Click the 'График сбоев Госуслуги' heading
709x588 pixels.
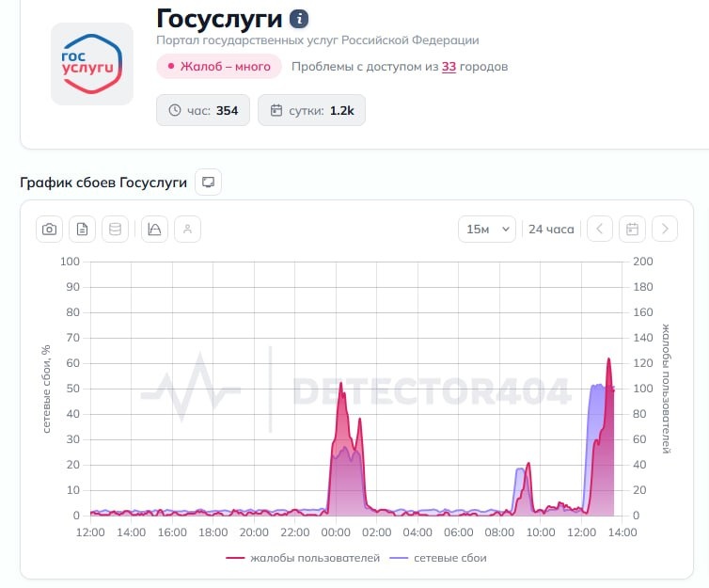pyautogui.click(x=103, y=183)
